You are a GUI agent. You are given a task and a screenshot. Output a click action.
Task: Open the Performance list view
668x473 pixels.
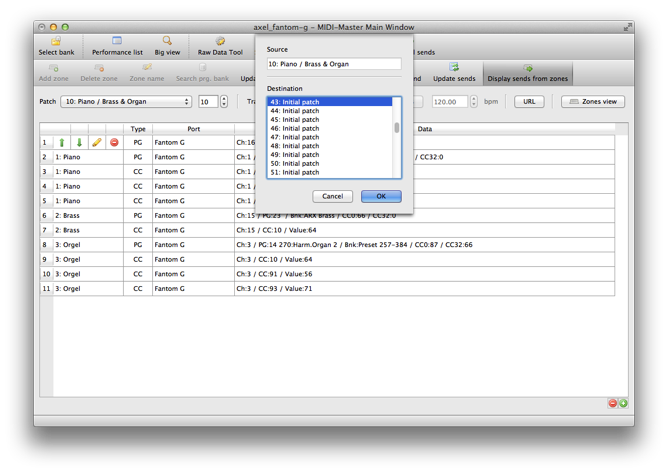117,46
